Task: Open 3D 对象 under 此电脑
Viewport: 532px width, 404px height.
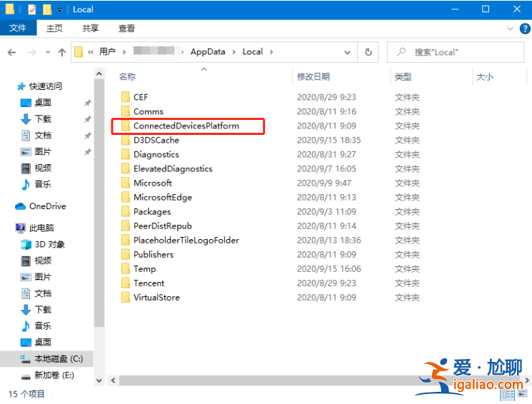Action: 49,244
